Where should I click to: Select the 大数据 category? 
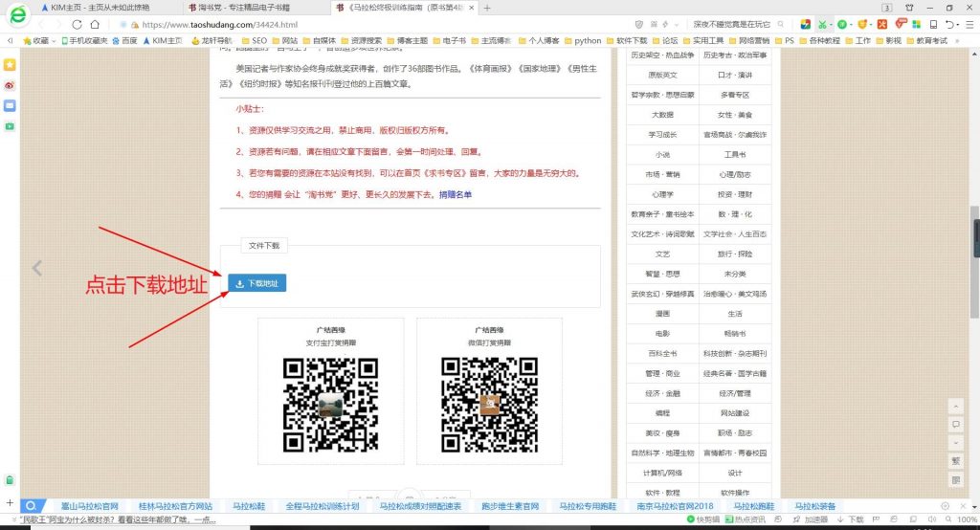[x=662, y=115]
